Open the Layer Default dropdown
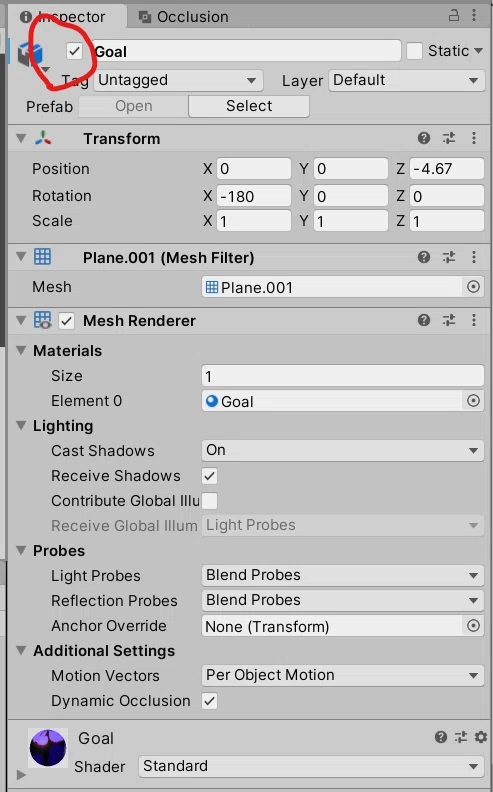The height and width of the screenshot is (792, 493). tap(407, 80)
